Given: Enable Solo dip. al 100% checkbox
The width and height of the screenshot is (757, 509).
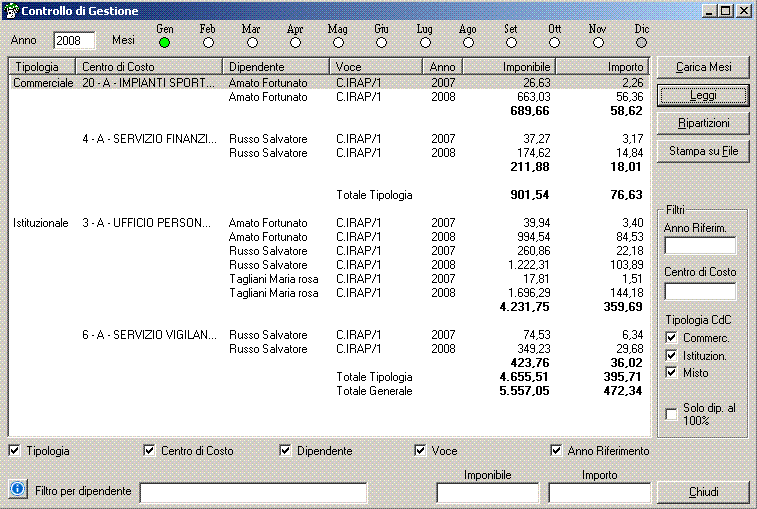Looking at the screenshot, I should tap(672, 413).
